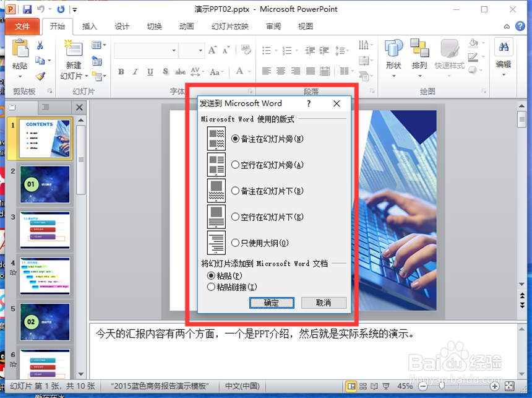
Task: Save the presentation from Quick Access toolbar
Action: pos(27,9)
